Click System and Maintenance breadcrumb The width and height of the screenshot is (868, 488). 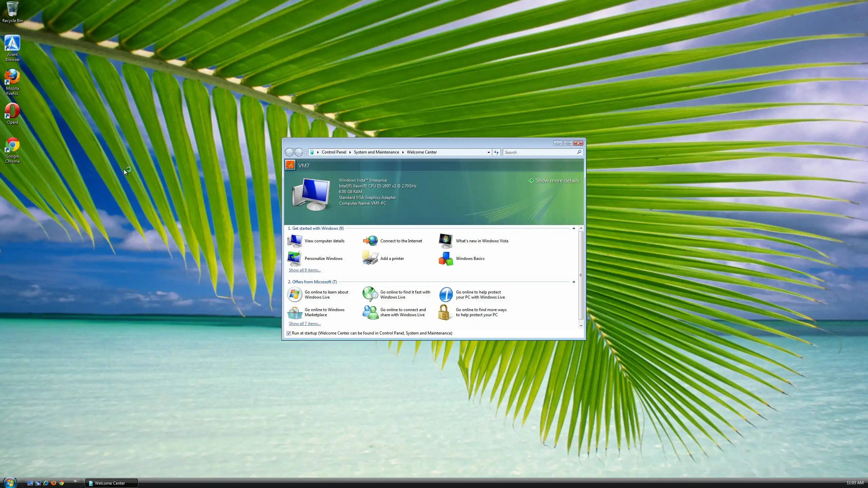point(376,152)
